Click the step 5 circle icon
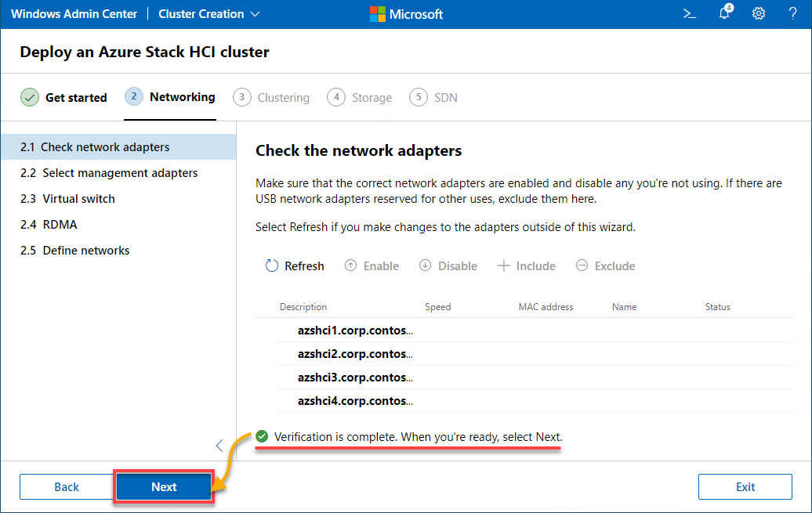The width and height of the screenshot is (812, 513). pyautogui.click(x=419, y=97)
